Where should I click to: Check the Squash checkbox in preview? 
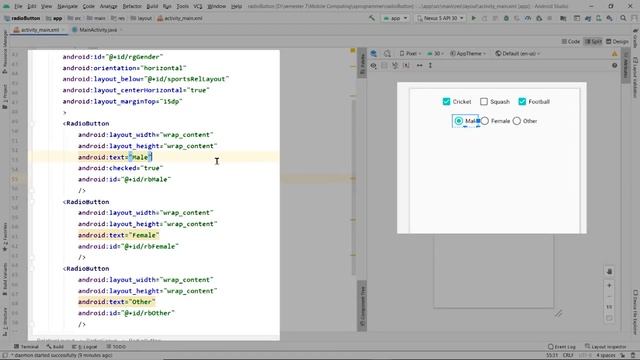tap(484, 101)
